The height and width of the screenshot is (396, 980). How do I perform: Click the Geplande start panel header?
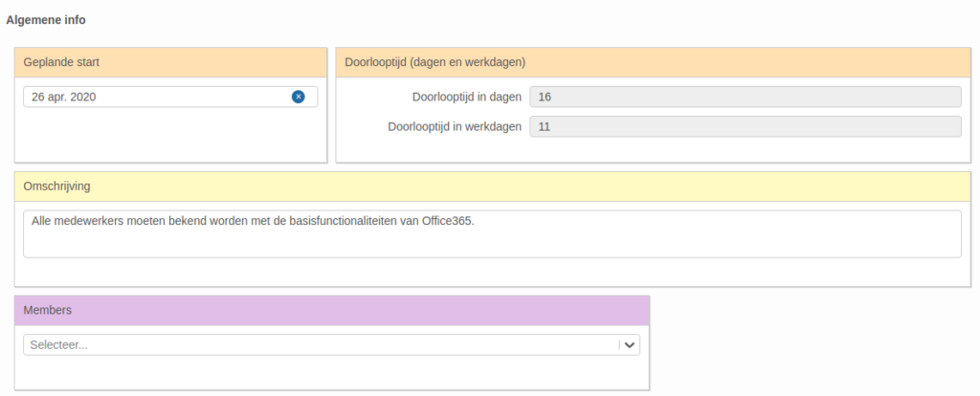(170, 62)
